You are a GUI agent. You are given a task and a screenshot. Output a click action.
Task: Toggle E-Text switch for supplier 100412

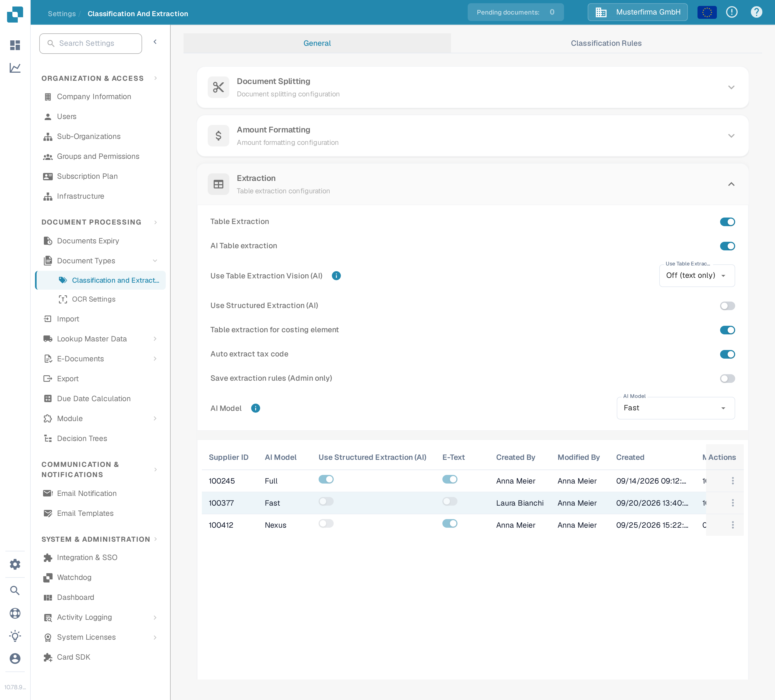point(450,523)
